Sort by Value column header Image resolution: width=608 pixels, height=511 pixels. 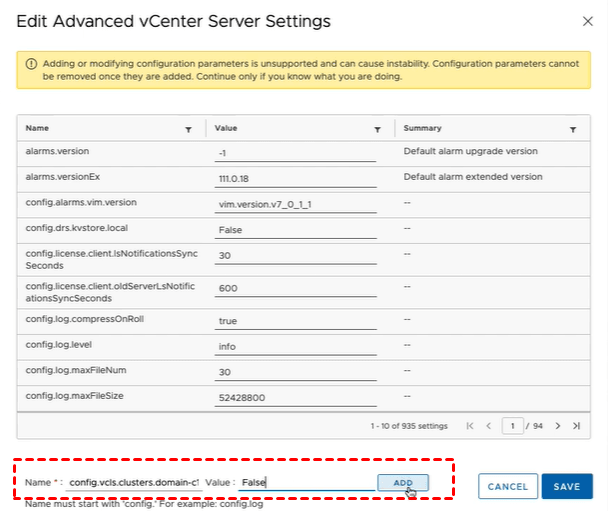click(226, 128)
